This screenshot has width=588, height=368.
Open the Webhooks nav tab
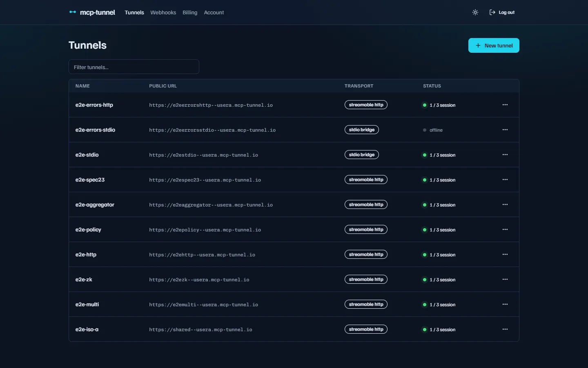point(163,13)
